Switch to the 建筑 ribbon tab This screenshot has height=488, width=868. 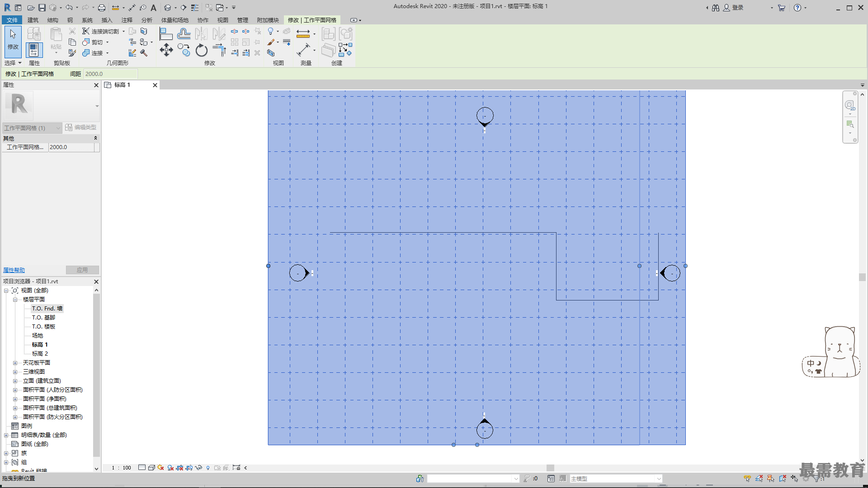click(33, 20)
